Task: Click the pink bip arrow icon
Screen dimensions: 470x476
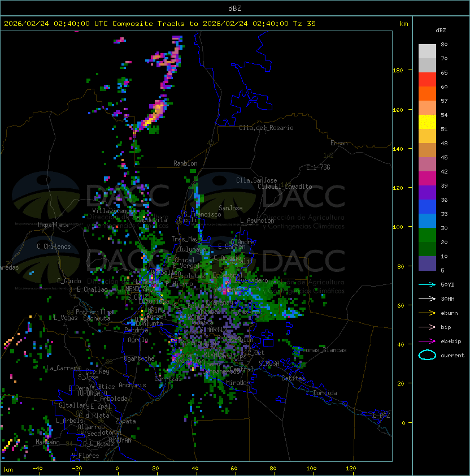Action: (x=427, y=327)
